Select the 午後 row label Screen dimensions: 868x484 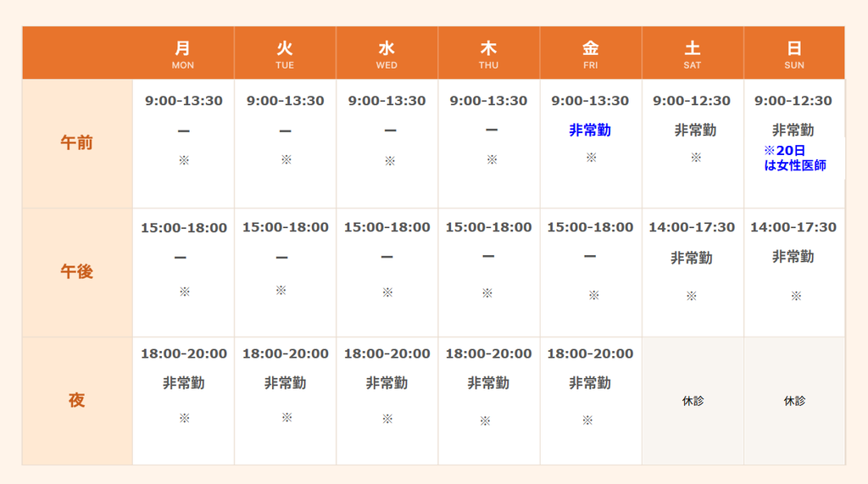(x=76, y=271)
